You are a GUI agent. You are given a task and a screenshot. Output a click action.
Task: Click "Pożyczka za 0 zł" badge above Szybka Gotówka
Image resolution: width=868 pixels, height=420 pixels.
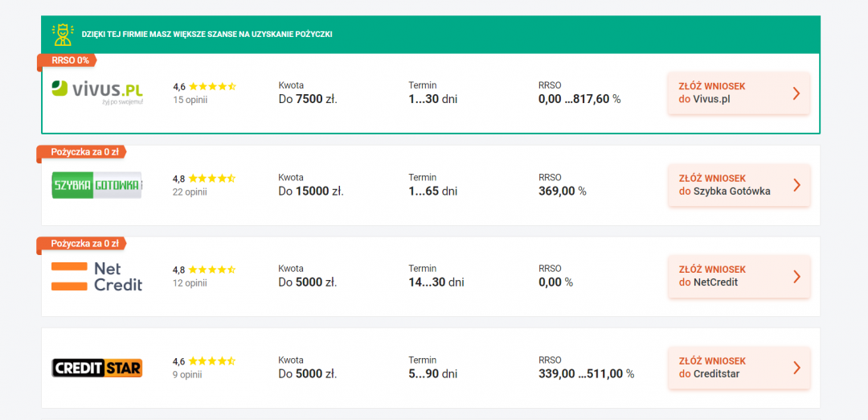[84, 152]
